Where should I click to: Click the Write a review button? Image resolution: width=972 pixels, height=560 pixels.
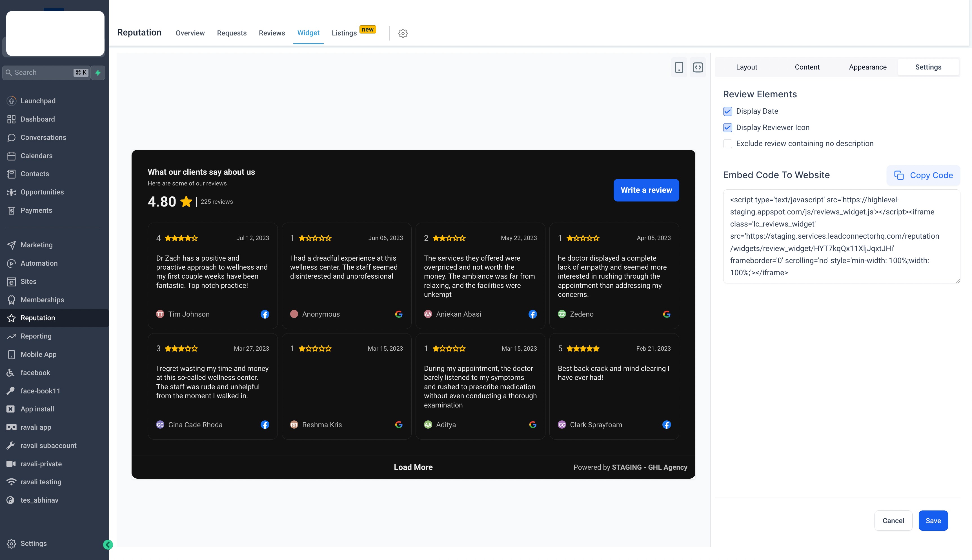tap(645, 190)
